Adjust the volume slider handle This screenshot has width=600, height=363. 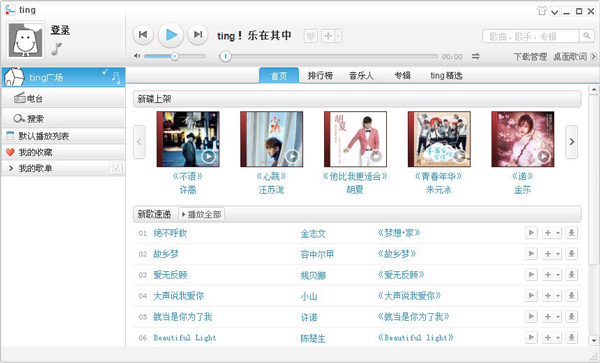pyautogui.click(x=174, y=56)
